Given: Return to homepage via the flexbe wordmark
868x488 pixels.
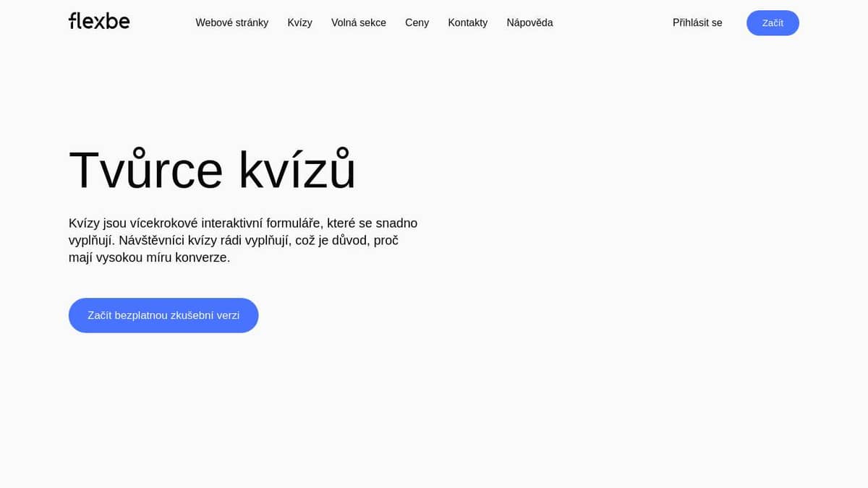Looking at the screenshot, I should 98,21.
